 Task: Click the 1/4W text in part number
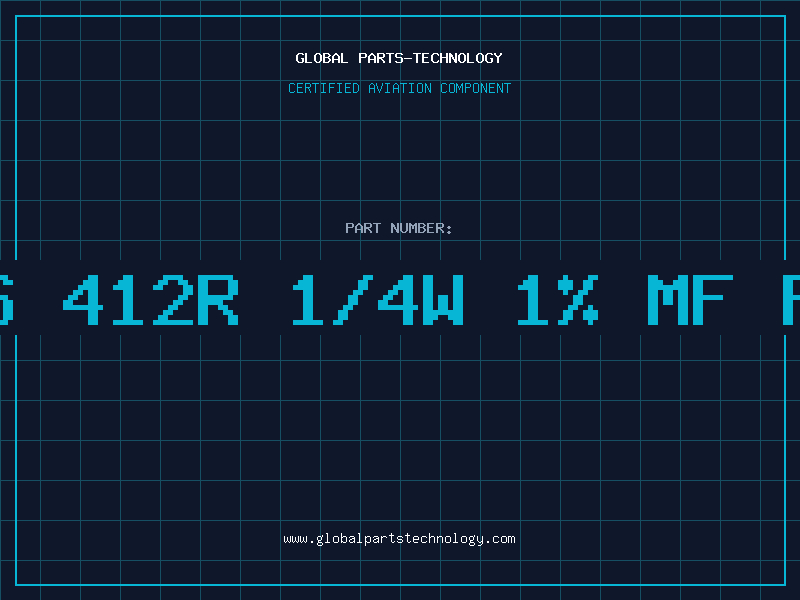(x=378, y=299)
